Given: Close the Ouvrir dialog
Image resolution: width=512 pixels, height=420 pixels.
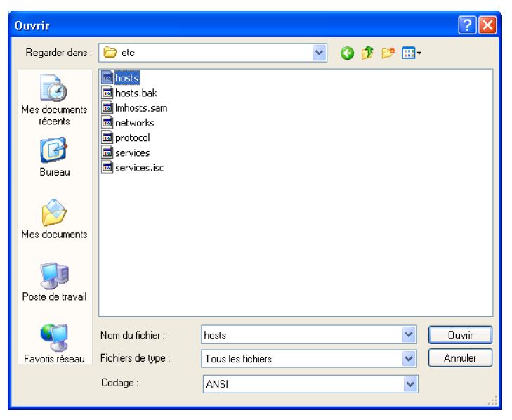Looking at the screenshot, I should [x=487, y=25].
